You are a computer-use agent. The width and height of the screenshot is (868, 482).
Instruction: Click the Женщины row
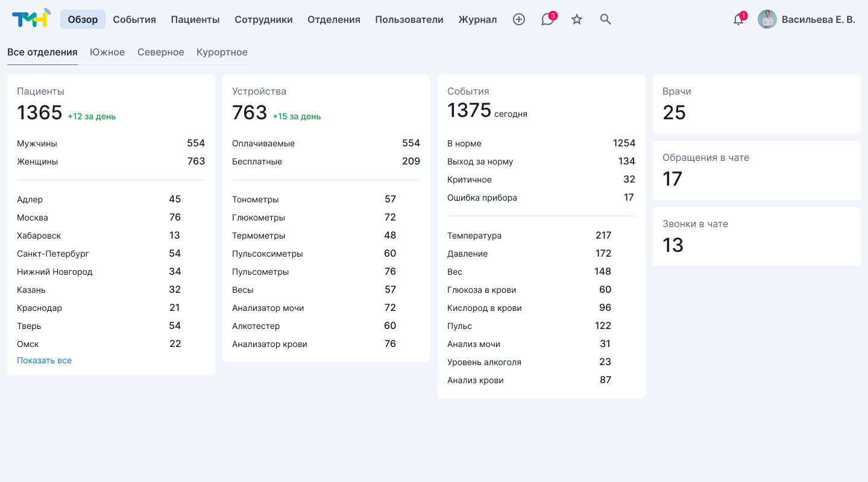(111, 161)
